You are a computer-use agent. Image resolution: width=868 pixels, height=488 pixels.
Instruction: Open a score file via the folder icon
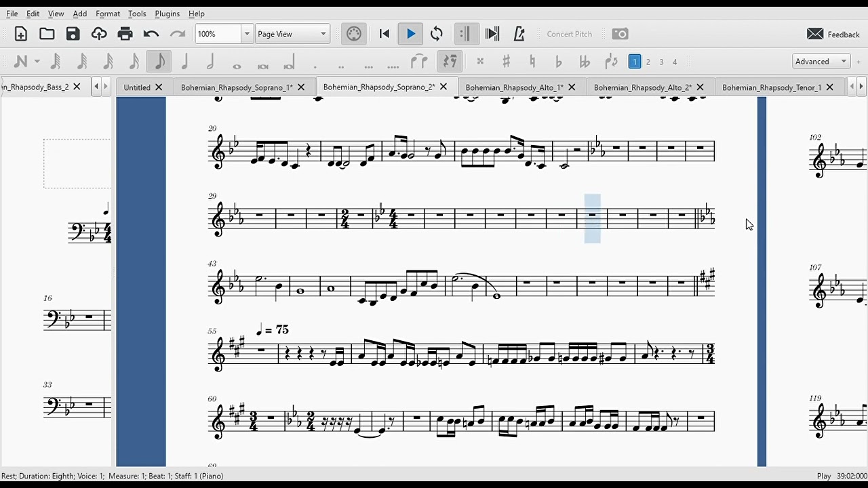click(x=47, y=34)
